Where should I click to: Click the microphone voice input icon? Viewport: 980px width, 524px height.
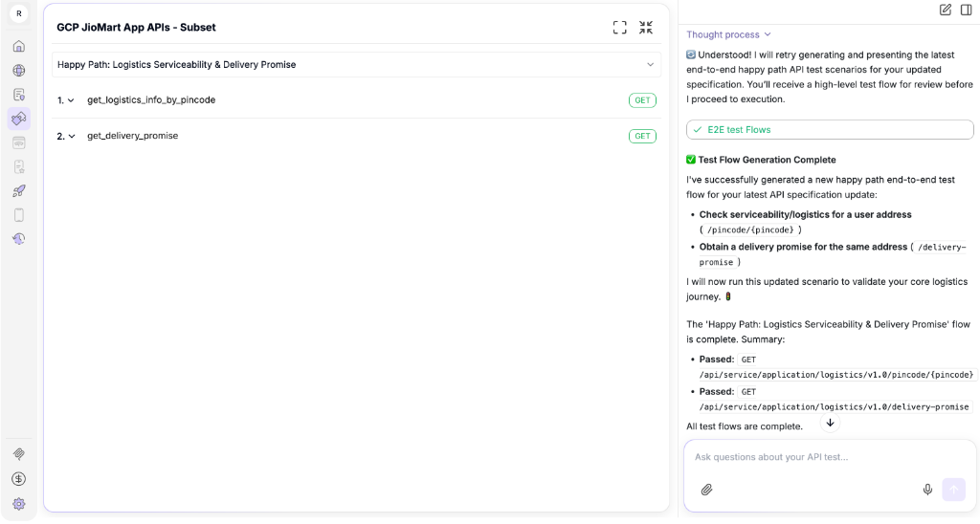coord(927,490)
